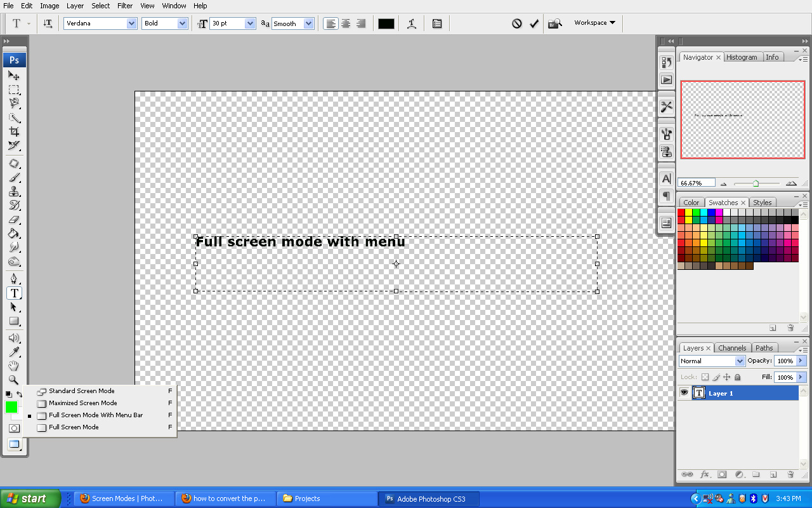Commit the text edit with the checkmark
Image resolution: width=812 pixels, height=508 pixels.
[534, 23]
